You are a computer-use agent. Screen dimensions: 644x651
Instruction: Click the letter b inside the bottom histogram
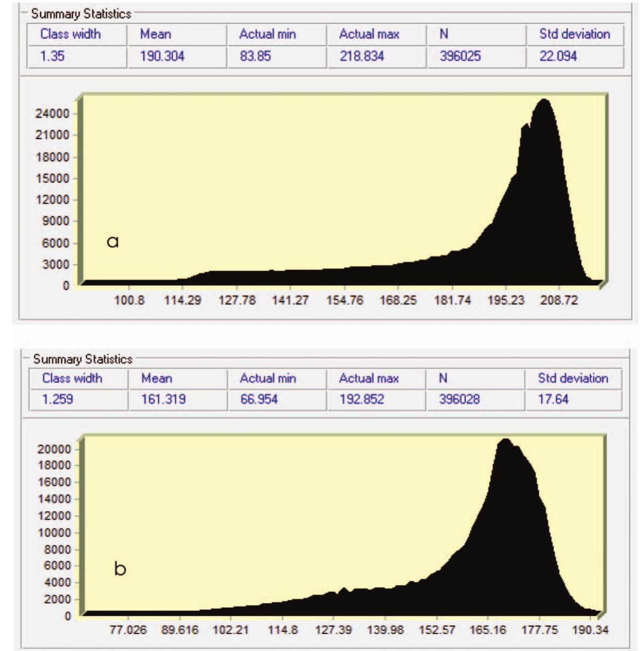(x=121, y=569)
